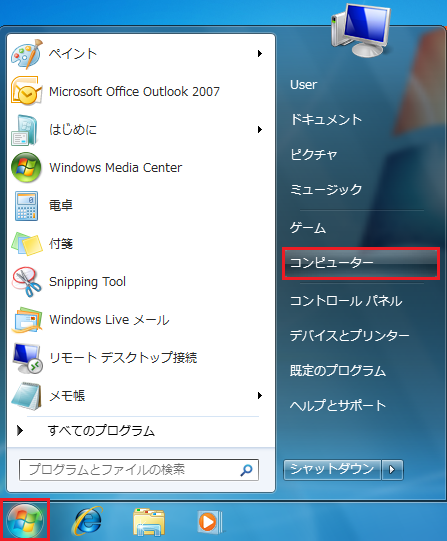The width and height of the screenshot is (447, 541).
Task: Click the Windows Start orb button
Action: pos(25,521)
